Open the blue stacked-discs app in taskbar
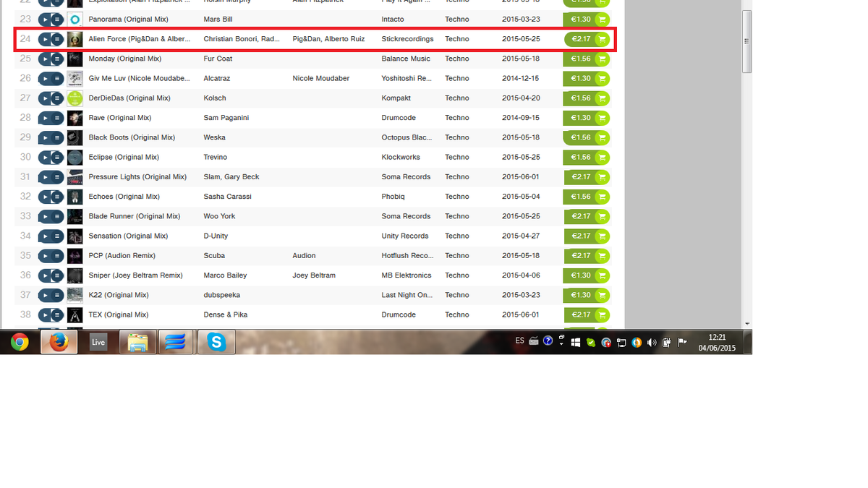 click(176, 342)
